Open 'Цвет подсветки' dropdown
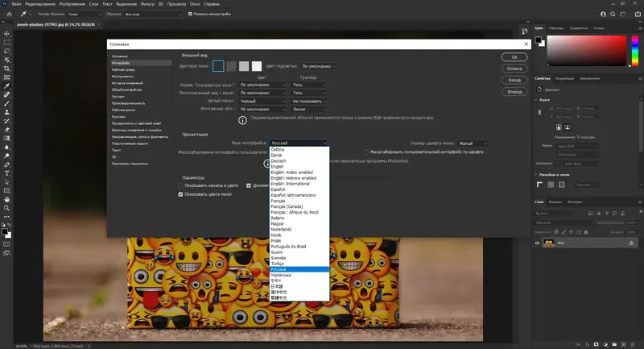Viewport: 644px width, 349px height. (x=318, y=66)
